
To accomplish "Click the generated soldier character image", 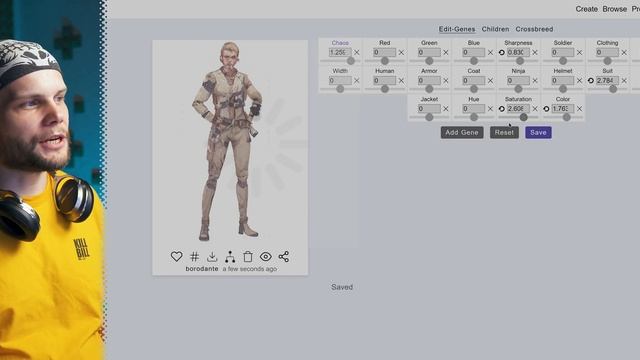I will tap(230, 141).
